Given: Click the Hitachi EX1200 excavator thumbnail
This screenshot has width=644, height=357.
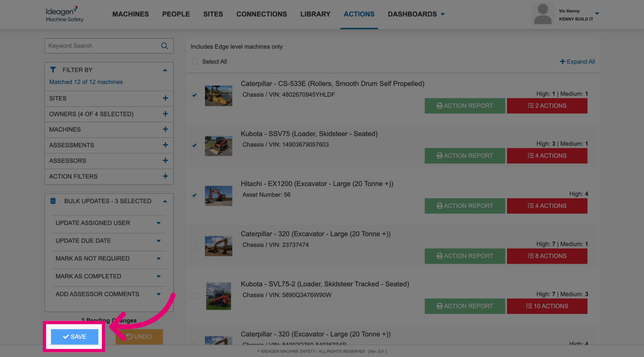Looking at the screenshot, I should [219, 196].
